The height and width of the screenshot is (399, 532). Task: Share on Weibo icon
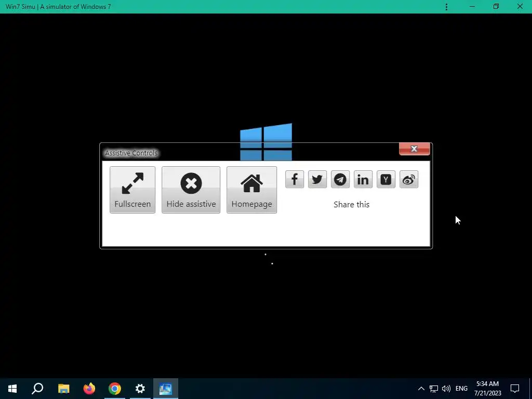click(409, 179)
